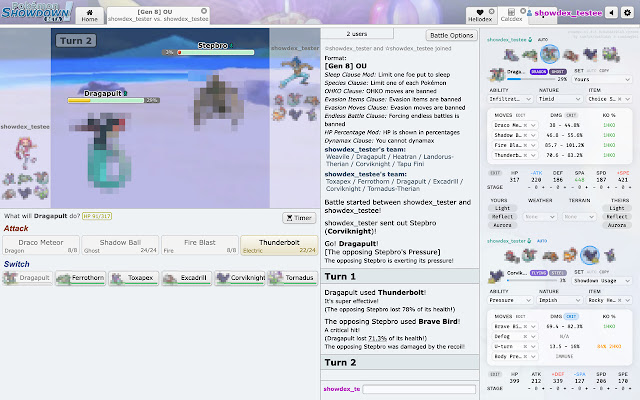Open the Home tab
This screenshot has width=640, height=400.
click(x=89, y=18)
